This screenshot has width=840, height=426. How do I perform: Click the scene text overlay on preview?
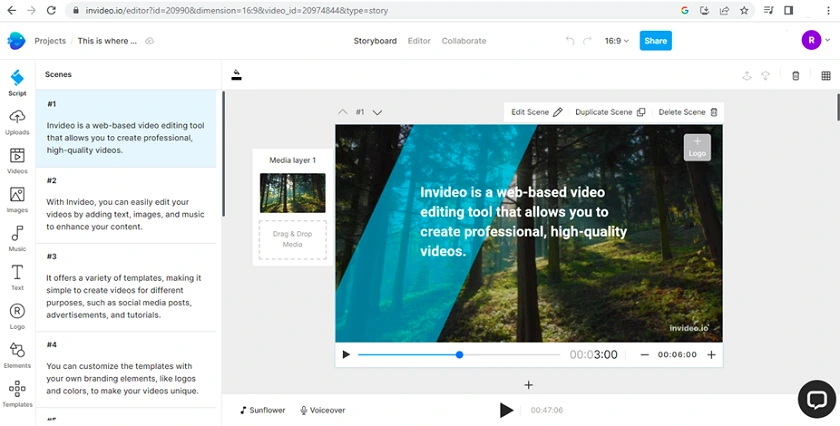tap(523, 221)
